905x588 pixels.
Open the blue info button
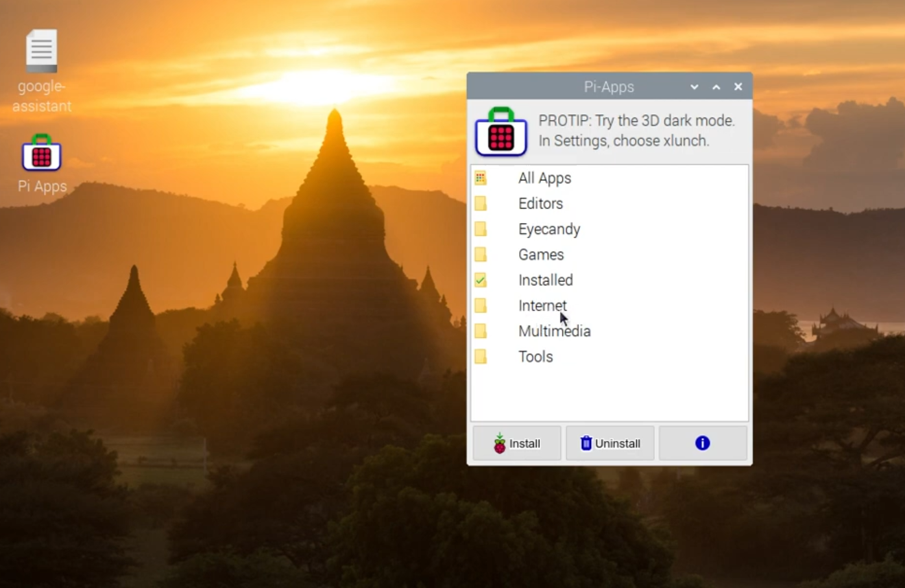pyautogui.click(x=703, y=443)
